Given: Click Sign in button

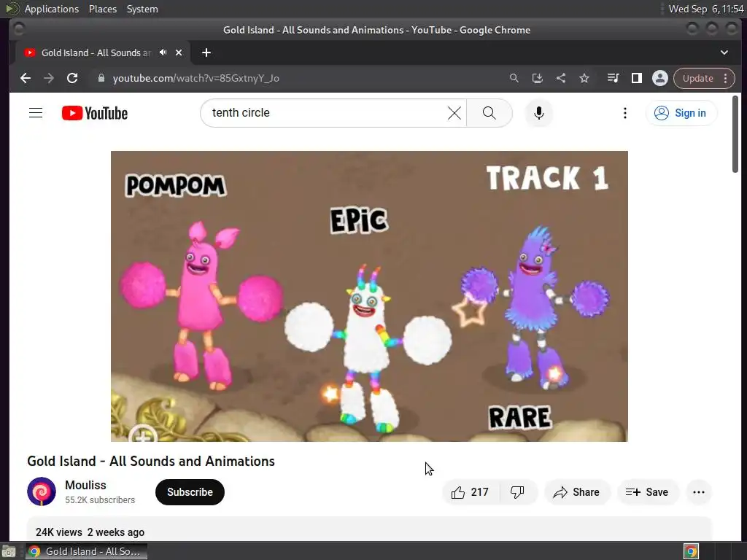Looking at the screenshot, I should point(681,113).
